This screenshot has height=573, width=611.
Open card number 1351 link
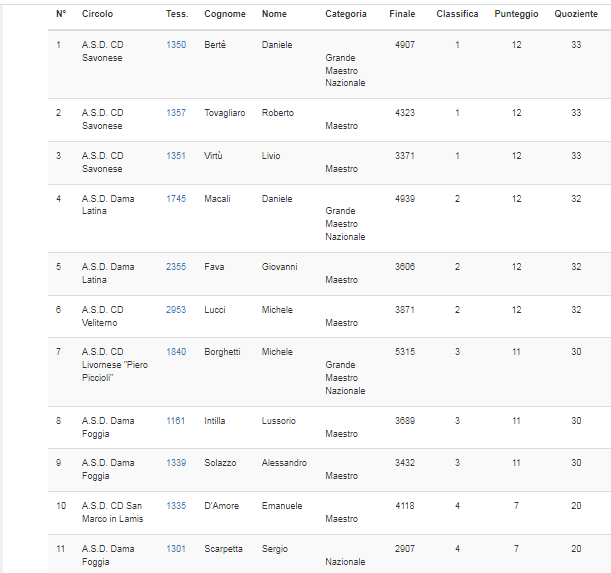[176, 156]
